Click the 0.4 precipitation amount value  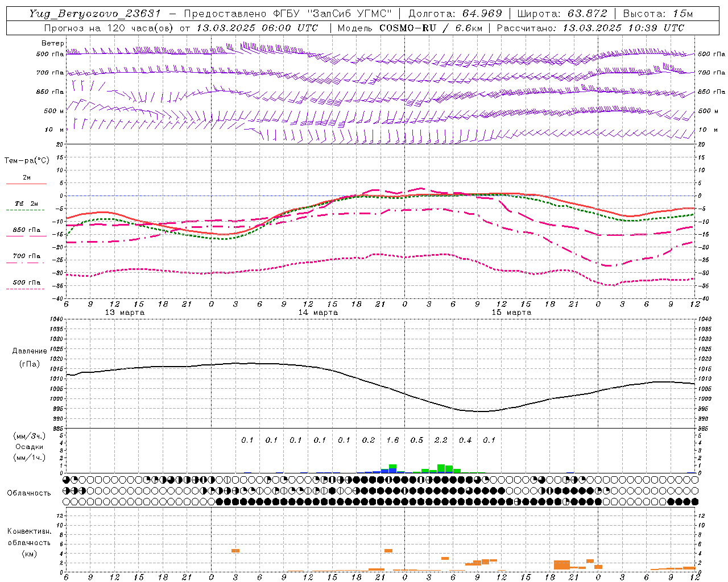(x=465, y=440)
